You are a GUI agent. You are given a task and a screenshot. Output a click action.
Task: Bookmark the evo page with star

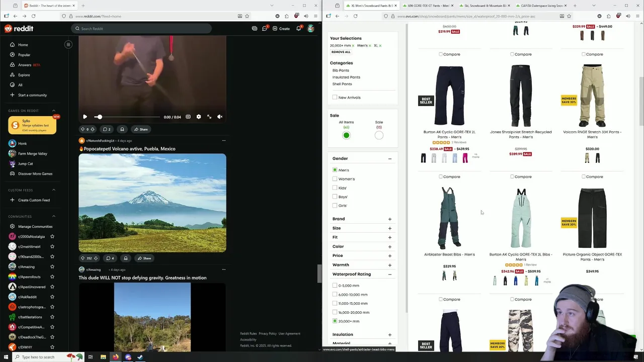(x=569, y=16)
